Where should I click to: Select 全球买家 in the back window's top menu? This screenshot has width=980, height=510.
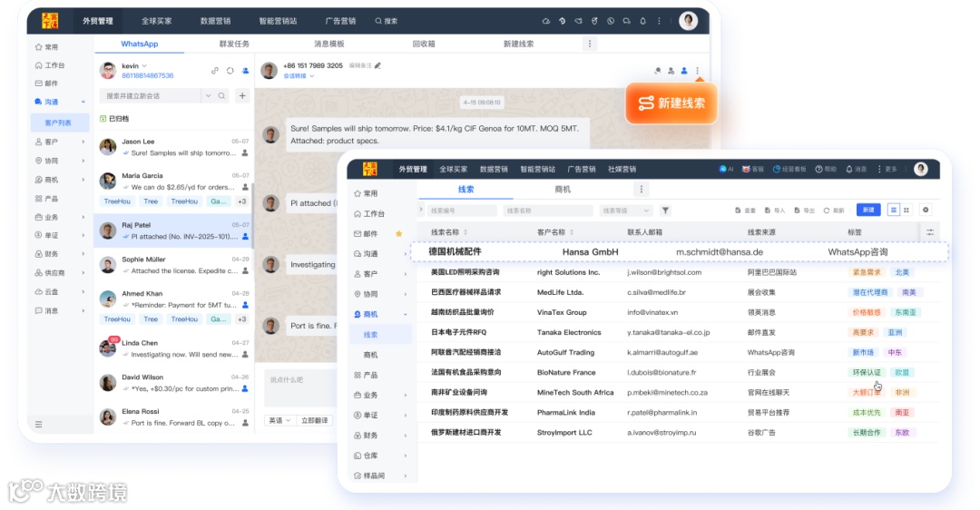click(156, 21)
